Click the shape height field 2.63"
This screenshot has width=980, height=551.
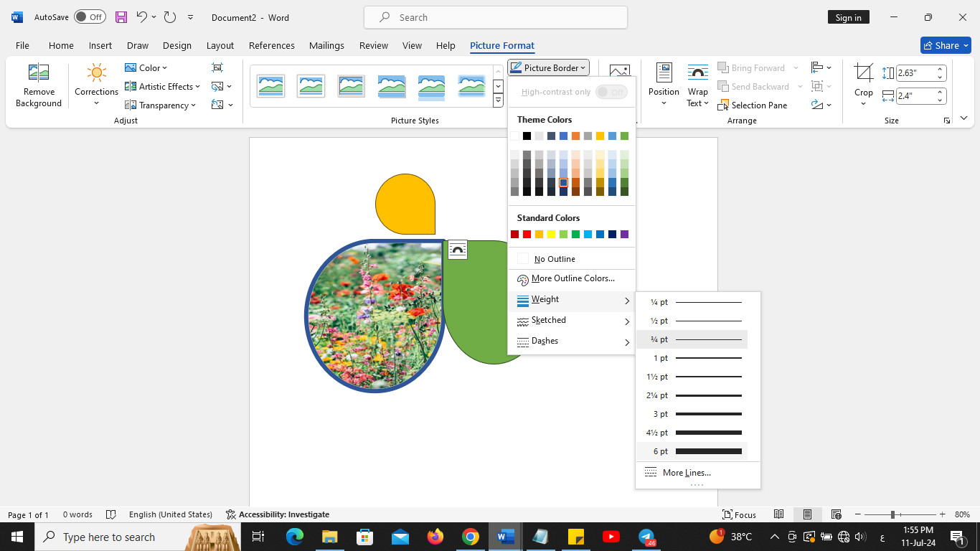(x=915, y=72)
